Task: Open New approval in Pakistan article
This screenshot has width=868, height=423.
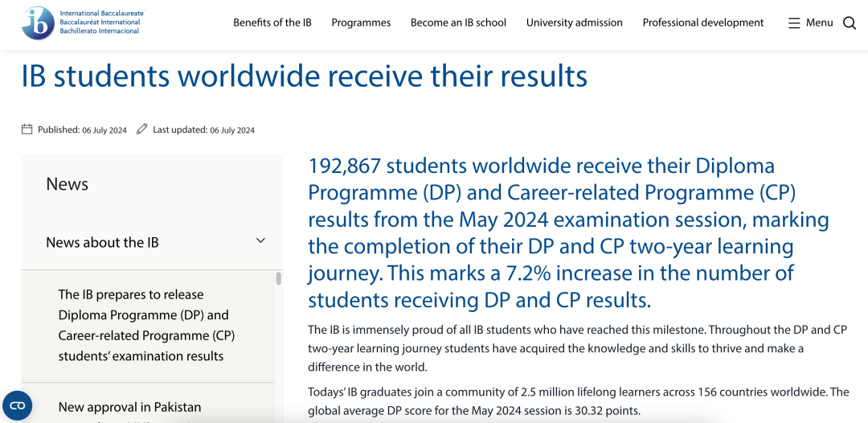Action: [129, 408]
